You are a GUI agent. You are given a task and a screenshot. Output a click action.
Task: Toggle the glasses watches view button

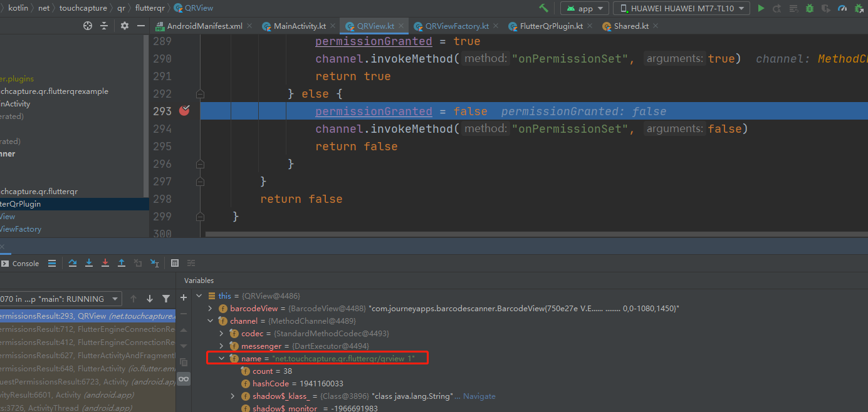(x=184, y=379)
